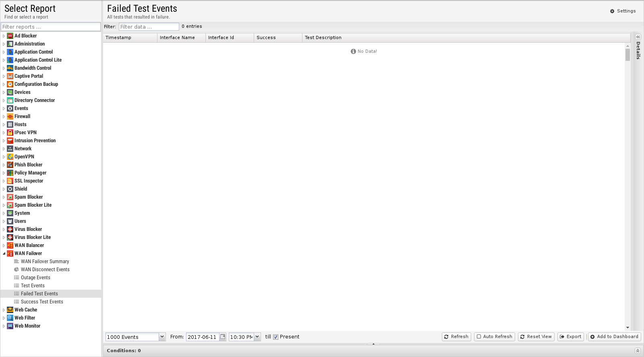Click the Captive Portal icon
Viewport: 644px width, 357px height.
[10, 76]
